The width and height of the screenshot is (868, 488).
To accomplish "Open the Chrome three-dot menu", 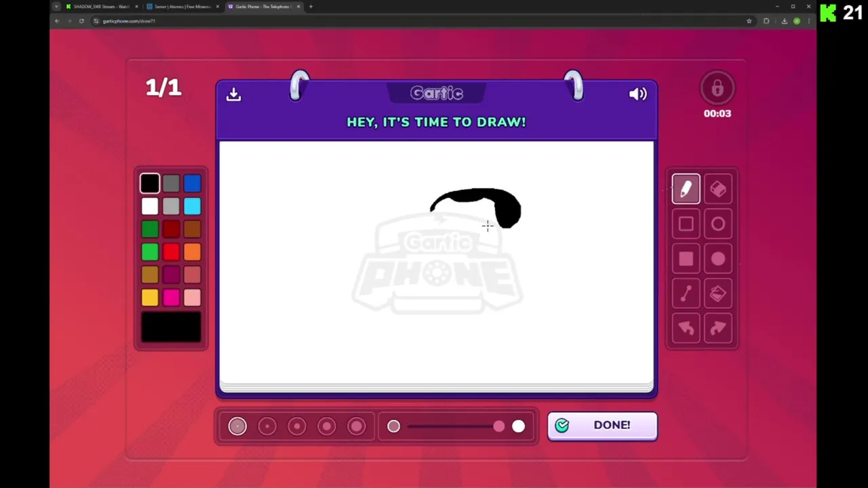I will point(808,21).
